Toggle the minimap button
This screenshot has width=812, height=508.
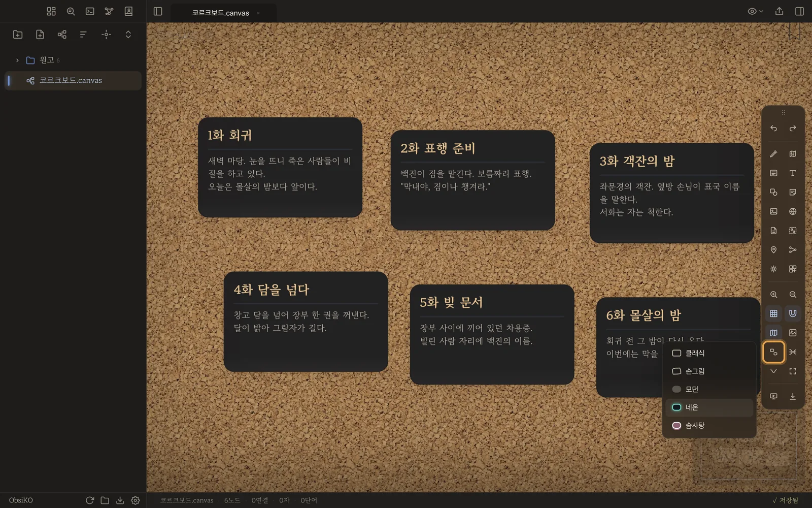coord(773,333)
